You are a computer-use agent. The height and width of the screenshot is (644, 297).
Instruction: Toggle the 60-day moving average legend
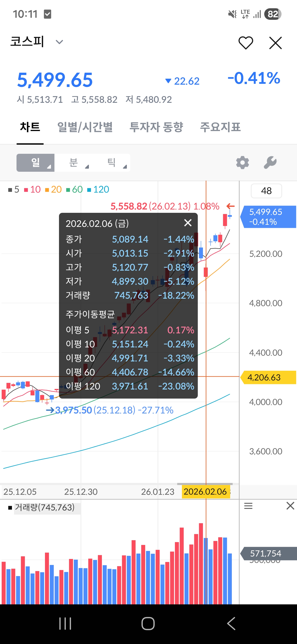[74, 189]
